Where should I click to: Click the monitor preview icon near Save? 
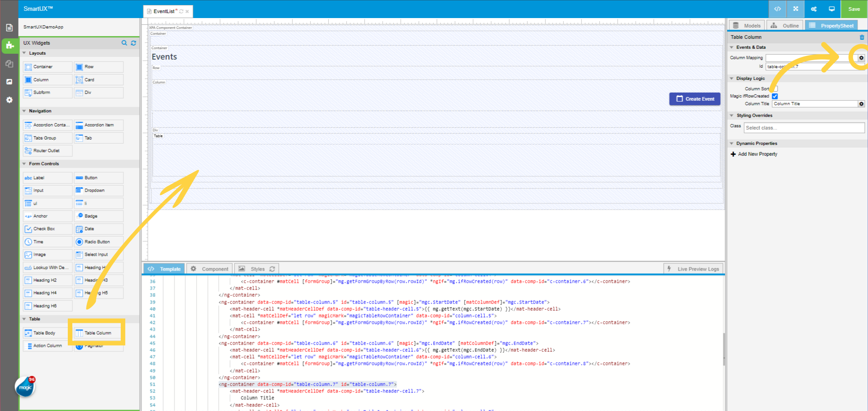(x=831, y=9)
